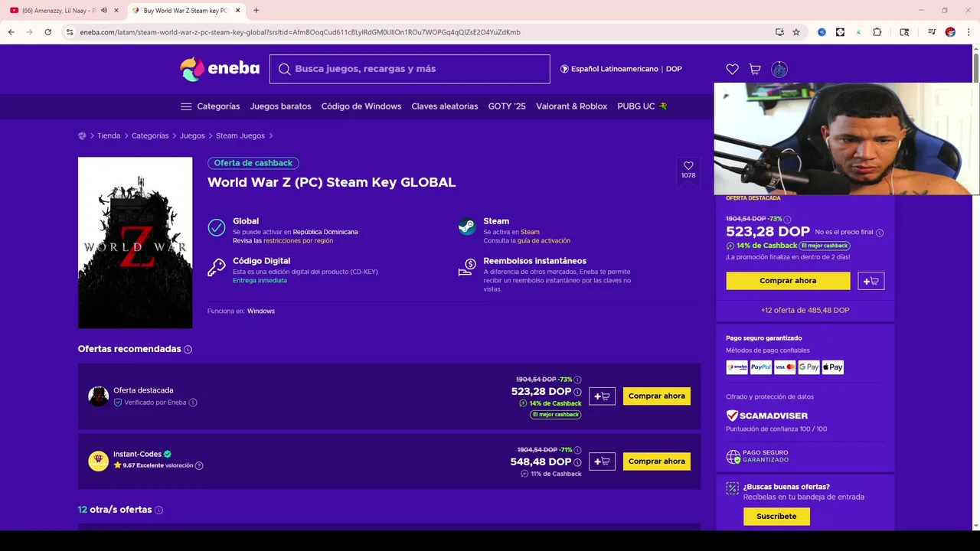Click the Steam activation link

coord(530,232)
